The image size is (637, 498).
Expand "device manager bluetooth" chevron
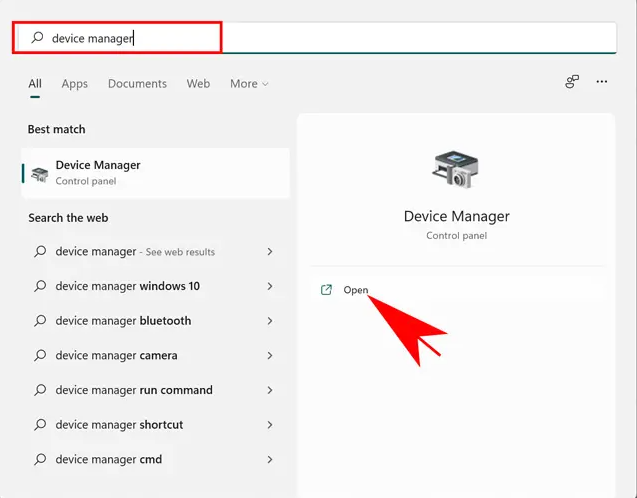coord(270,321)
